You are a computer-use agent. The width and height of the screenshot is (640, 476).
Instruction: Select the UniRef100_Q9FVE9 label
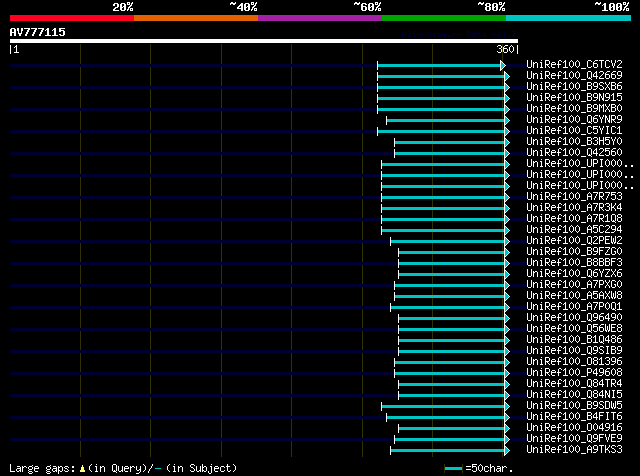coord(574,439)
